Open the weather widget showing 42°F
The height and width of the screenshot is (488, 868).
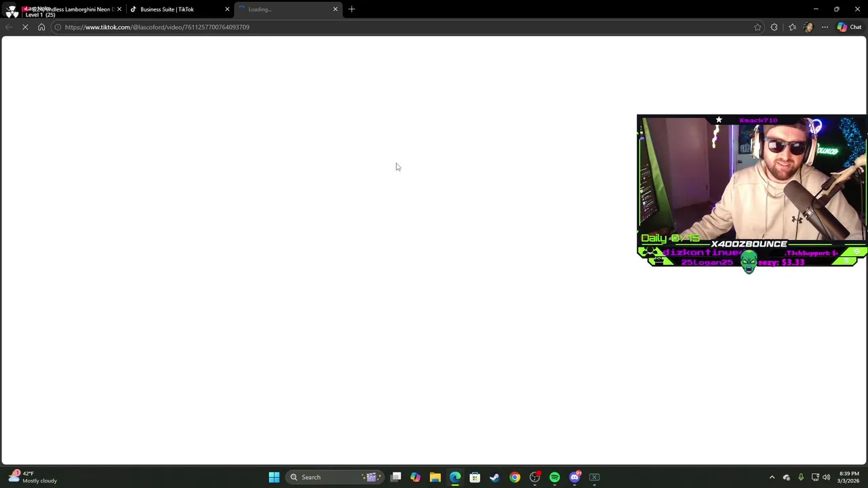click(x=33, y=477)
